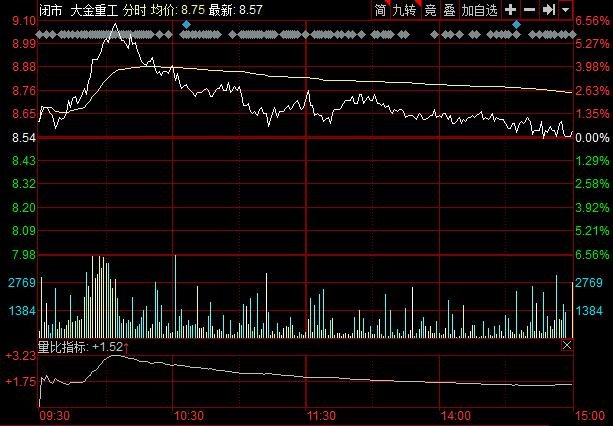Click the 8.88 price axis label
The image size is (613, 426).
pyautogui.click(x=24, y=67)
